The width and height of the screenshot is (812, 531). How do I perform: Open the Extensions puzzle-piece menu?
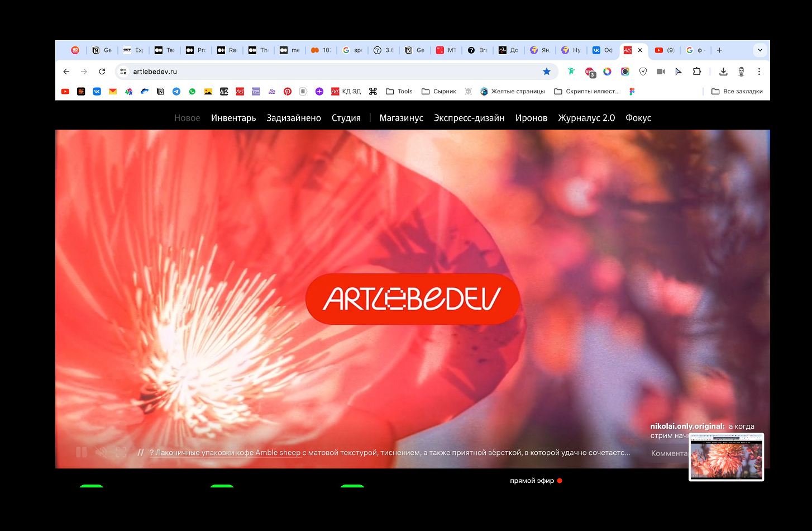(x=696, y=72)
